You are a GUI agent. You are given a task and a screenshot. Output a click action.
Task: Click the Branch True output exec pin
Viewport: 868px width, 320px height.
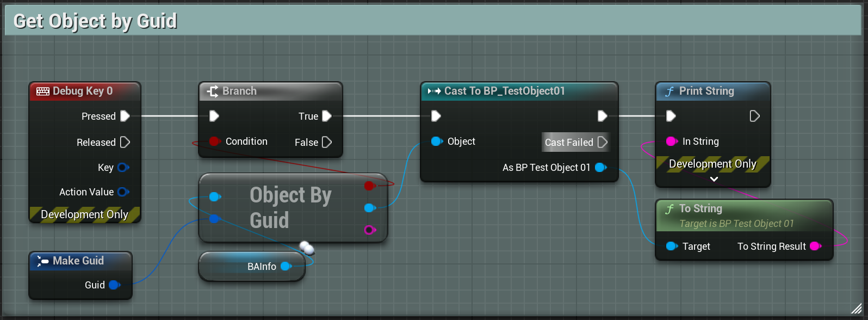click(327, 116)
